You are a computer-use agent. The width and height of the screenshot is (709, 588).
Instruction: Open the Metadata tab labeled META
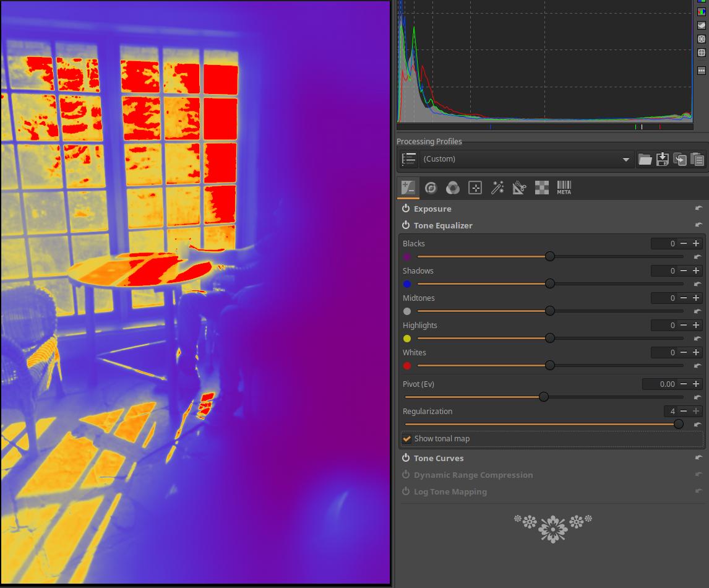pos(564,188)
